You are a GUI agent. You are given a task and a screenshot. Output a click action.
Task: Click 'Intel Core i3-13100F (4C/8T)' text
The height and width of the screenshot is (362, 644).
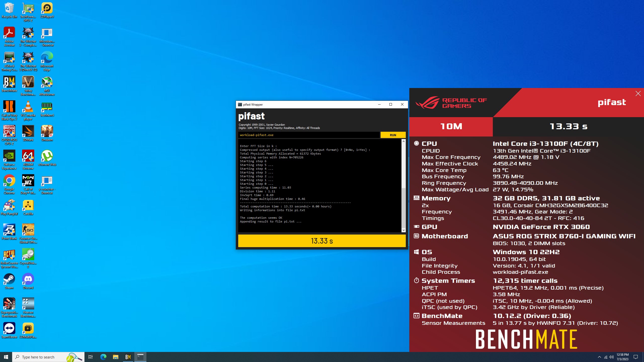545,144
